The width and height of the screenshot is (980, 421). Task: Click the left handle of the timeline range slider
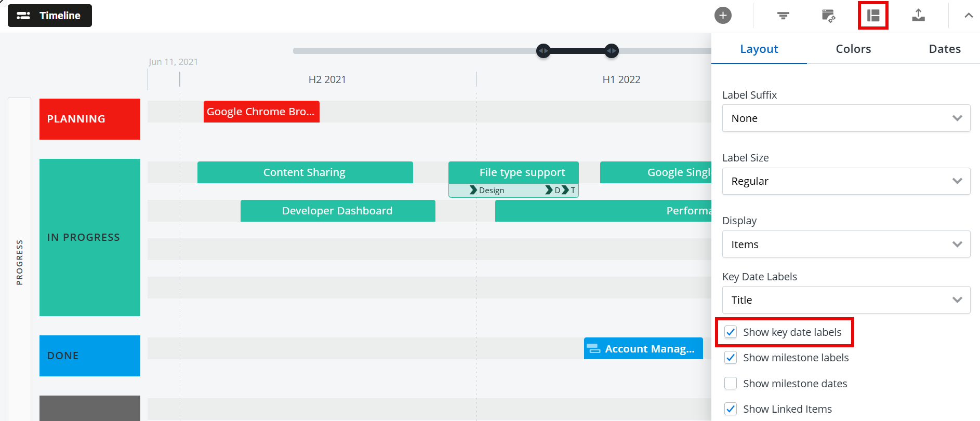[542, 51]
